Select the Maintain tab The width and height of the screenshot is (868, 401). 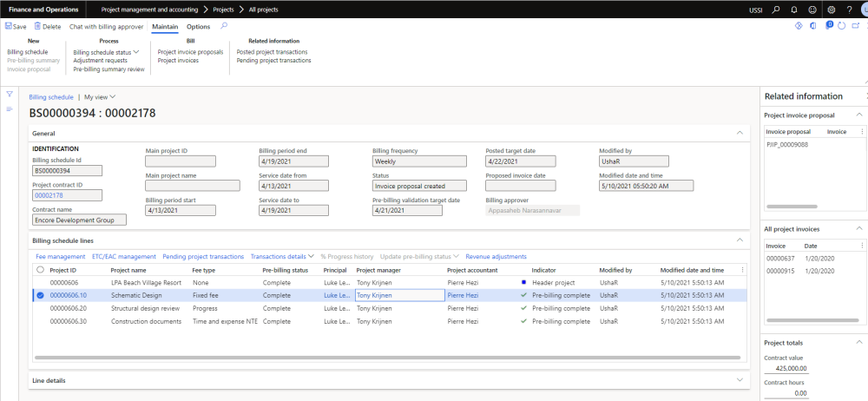point(165,27)
